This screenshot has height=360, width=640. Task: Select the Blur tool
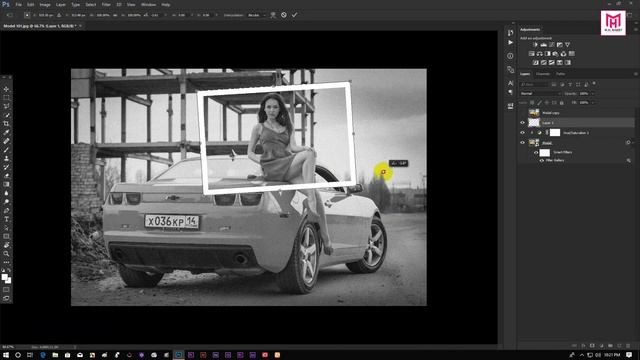[x=6, y=193]
